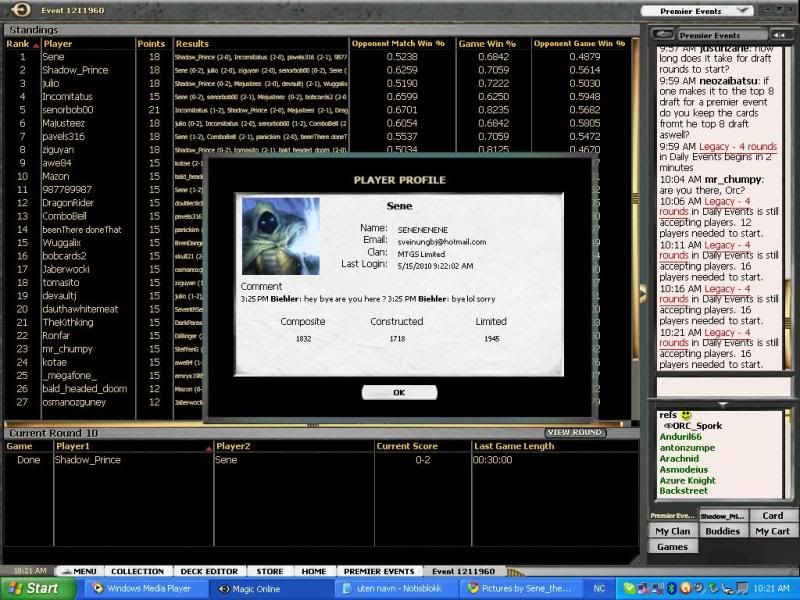Go to the DECK EDITOR tab
800x600 pixels.
click(209, 571)
